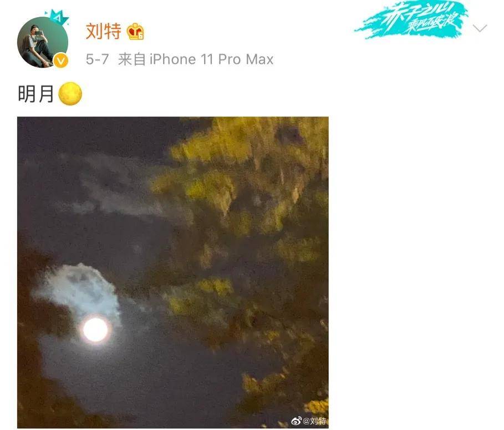Screen dimensions: 504x430
Task: Tap the bright glowing moon in photo
Action: 95,330
